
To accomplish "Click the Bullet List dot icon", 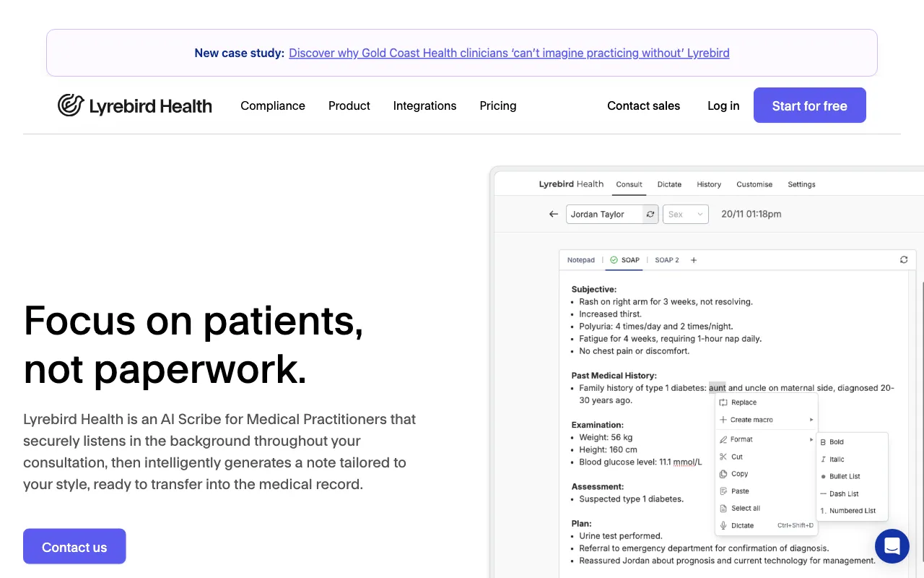I will [x=824, y=476].
